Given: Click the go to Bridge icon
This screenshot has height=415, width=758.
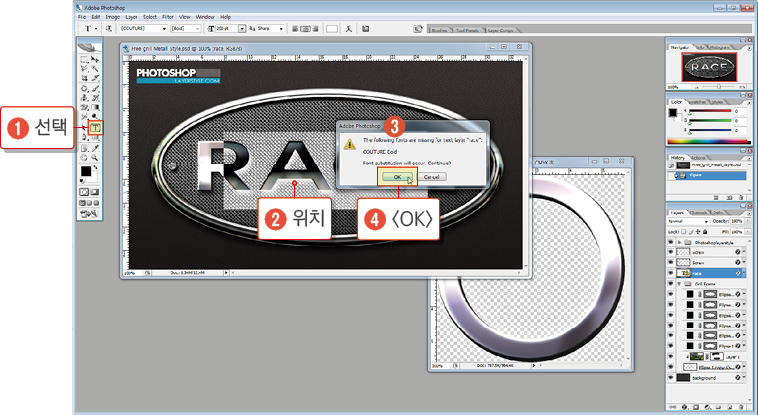Looking at the screenshot, I should [x=418, y=29].
